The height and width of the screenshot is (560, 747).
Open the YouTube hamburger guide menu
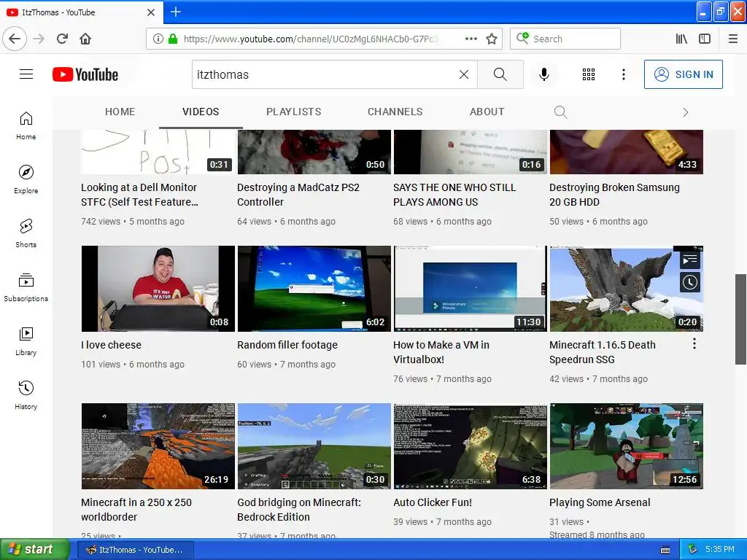tap(26, 74)
